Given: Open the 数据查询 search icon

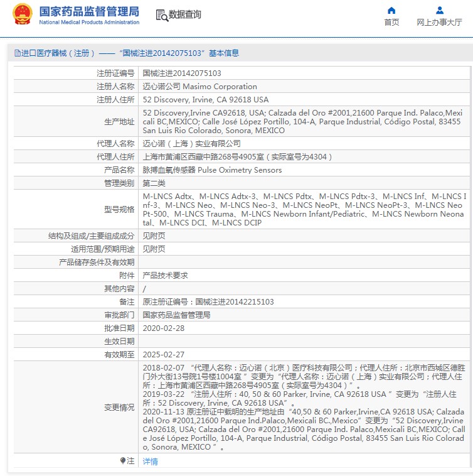Looking at the screenshot, I should [162, 15].
